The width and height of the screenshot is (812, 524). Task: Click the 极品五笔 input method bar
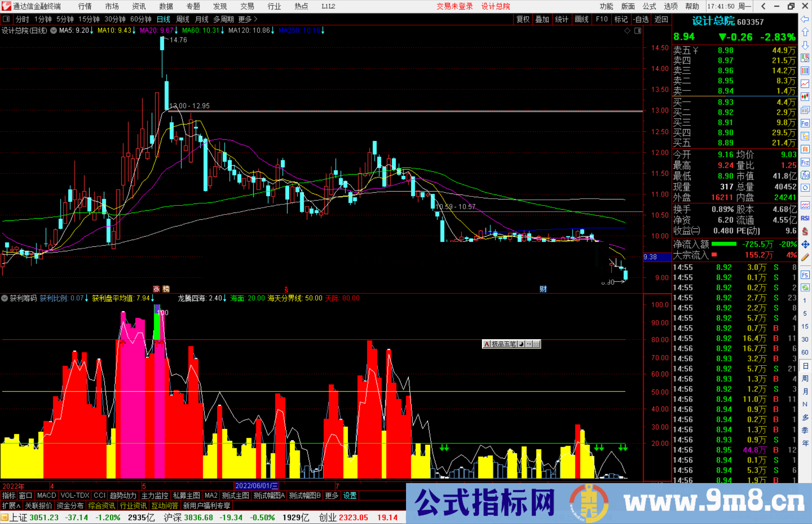click(x=504, y=344)
